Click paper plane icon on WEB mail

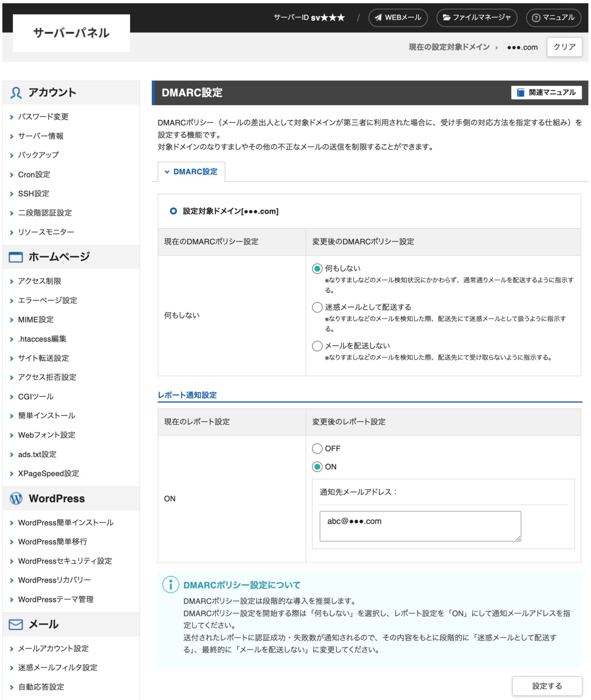coord(378,17)
